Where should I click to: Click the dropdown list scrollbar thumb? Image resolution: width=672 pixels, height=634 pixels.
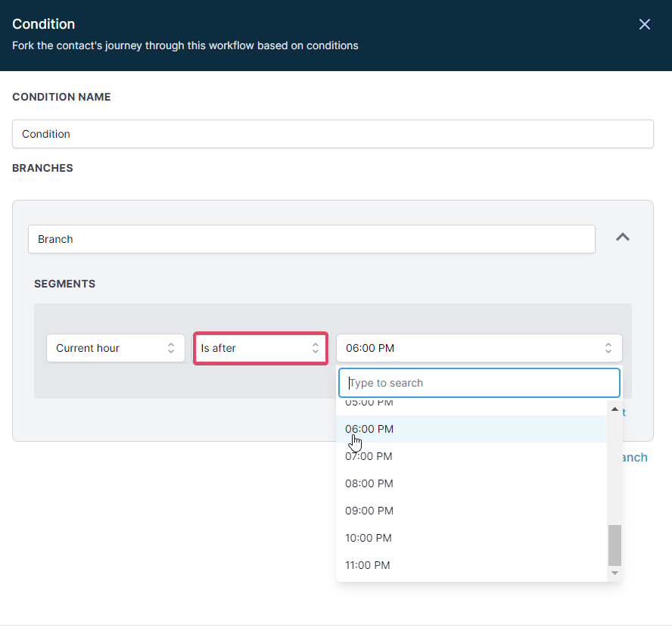click(614, 545)
